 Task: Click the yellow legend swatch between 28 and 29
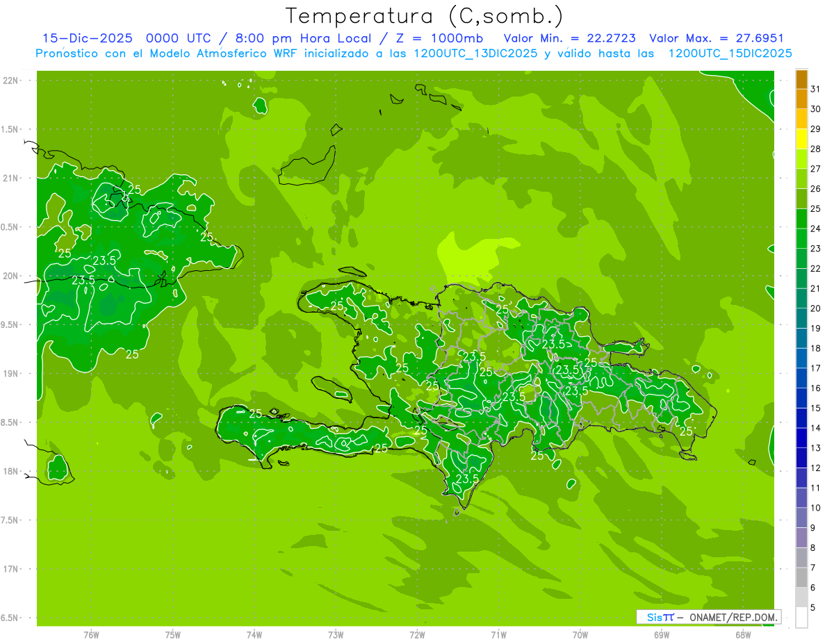(x=801, y=139)
